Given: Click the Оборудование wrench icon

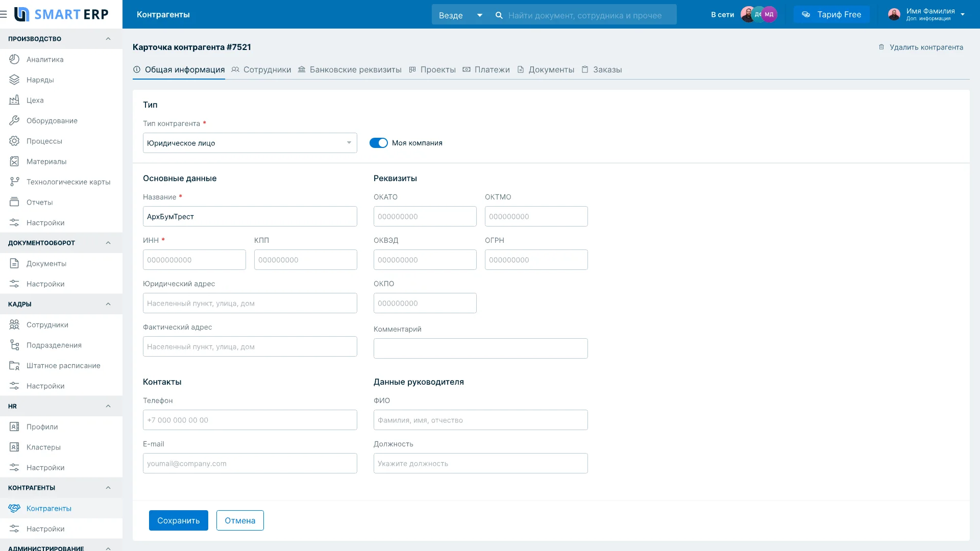Looking at the screenshot, I should coord(14,120).
